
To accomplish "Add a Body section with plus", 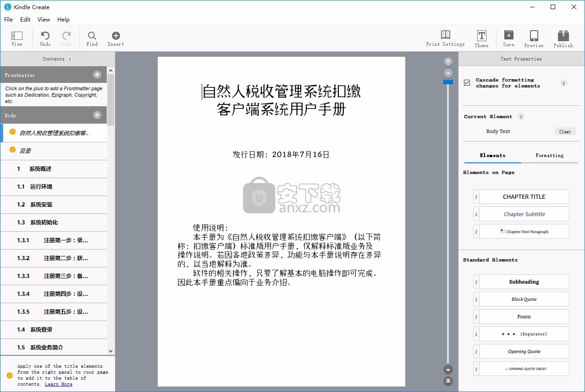I will 97,115.
